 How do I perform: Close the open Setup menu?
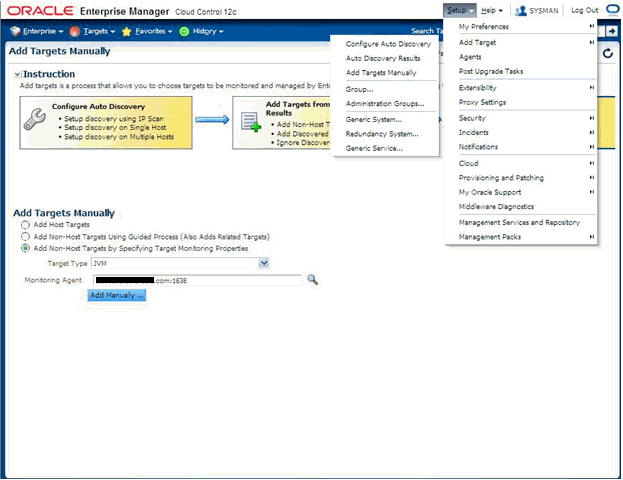click(x=459, y=11)
